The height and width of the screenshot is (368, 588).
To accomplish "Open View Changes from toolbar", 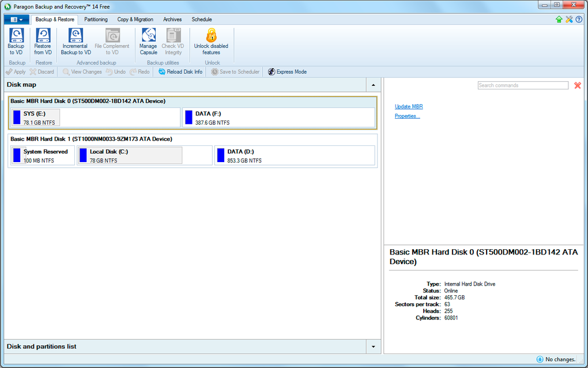I will (x=82, y=72).
